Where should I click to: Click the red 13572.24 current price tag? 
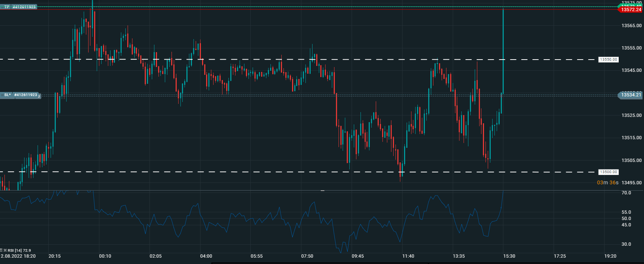(x=631, y=10)
